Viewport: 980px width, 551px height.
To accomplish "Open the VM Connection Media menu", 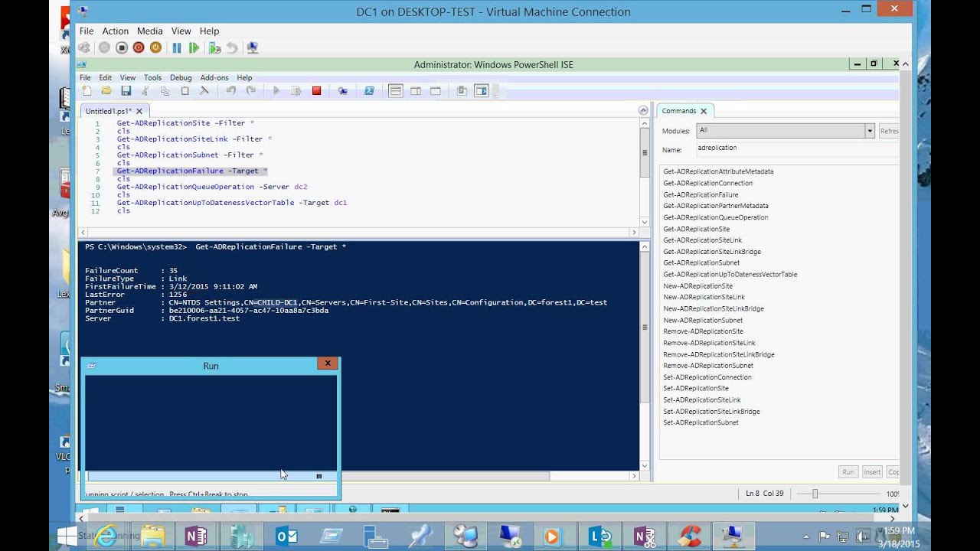I will [x=149, y=31].
